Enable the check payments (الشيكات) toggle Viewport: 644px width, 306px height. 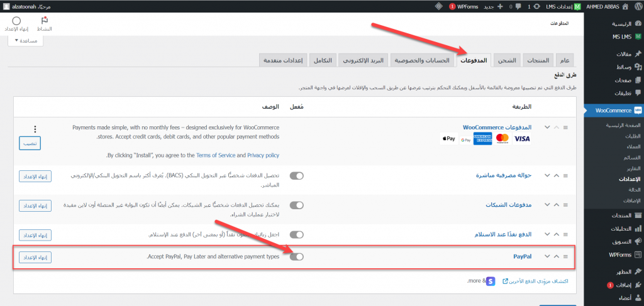point(297,205)
